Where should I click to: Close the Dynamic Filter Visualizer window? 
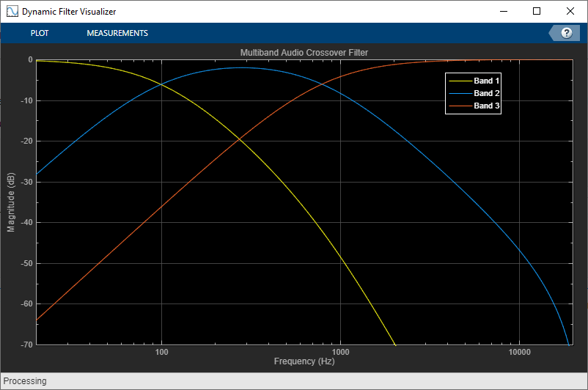(x=570, y=11)
